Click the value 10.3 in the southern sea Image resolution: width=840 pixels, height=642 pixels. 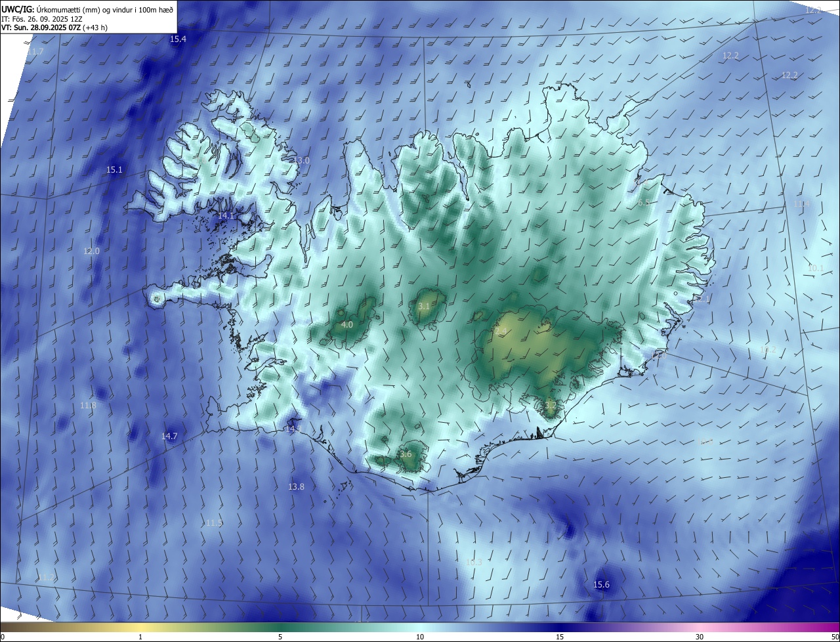click(x=473, y=563)
